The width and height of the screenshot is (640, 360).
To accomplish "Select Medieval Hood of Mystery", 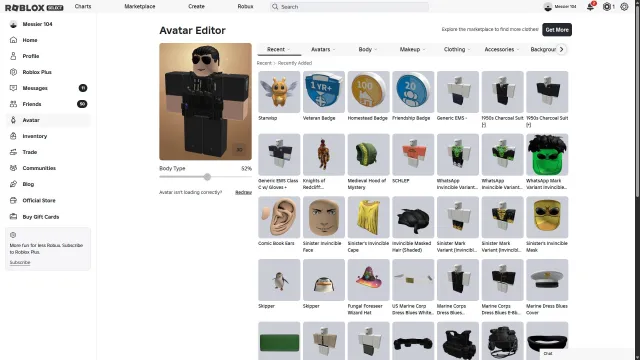I will pos(369,154).
